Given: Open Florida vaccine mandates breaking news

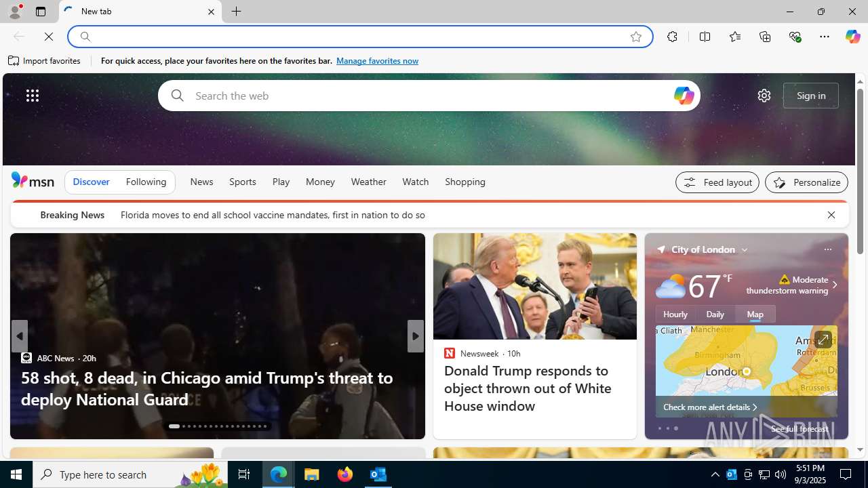Looking at the screenshot, I should (x=273, y=215).
